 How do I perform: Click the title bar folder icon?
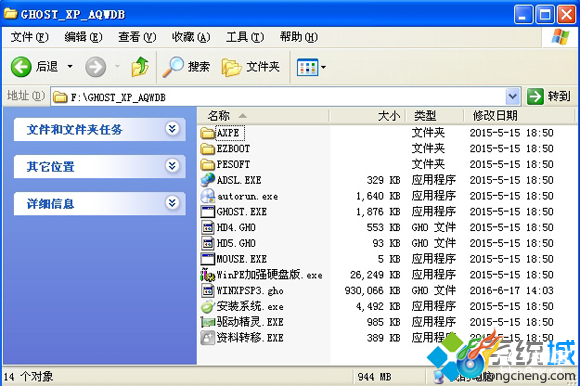(10, 14)
